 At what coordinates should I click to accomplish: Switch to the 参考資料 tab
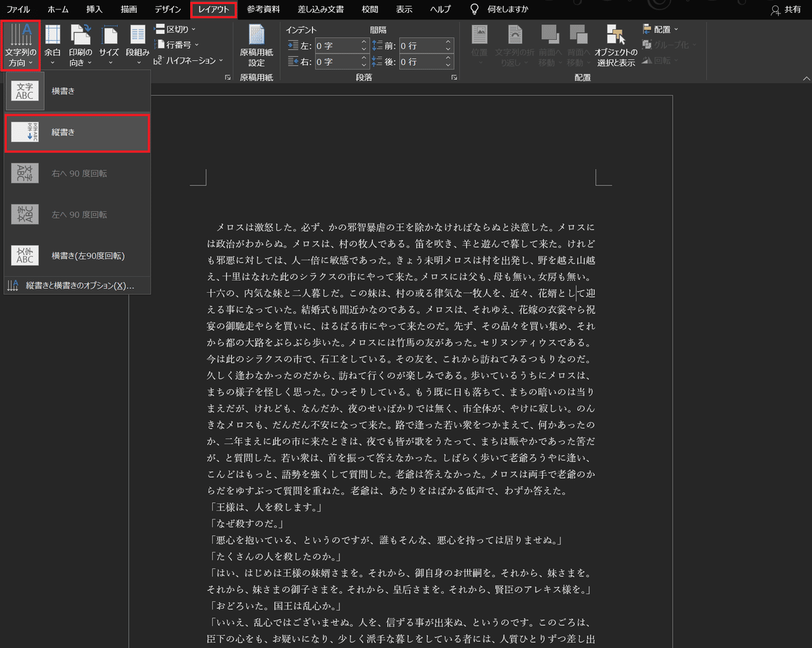click(x=263, y=9)
